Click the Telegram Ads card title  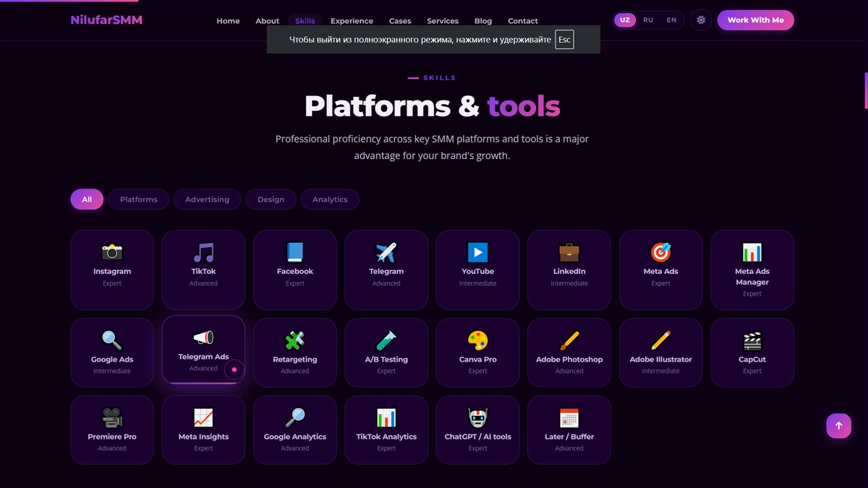click(203, 357)
